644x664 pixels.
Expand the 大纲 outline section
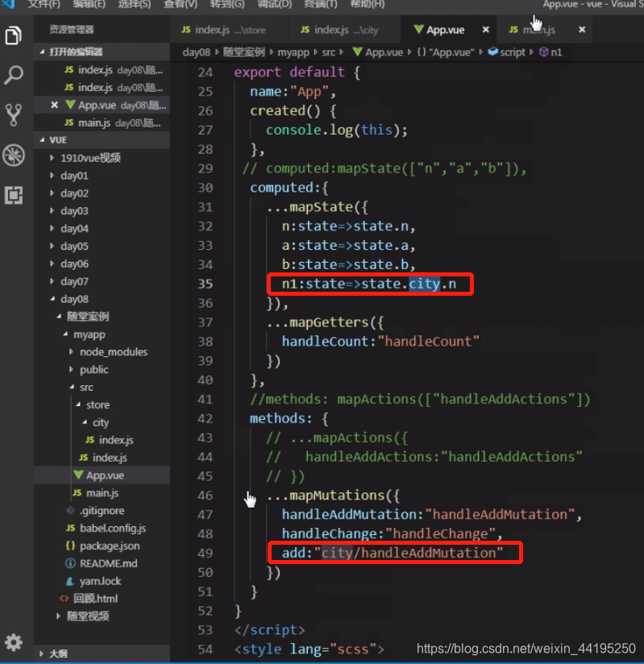pos(102,654)
